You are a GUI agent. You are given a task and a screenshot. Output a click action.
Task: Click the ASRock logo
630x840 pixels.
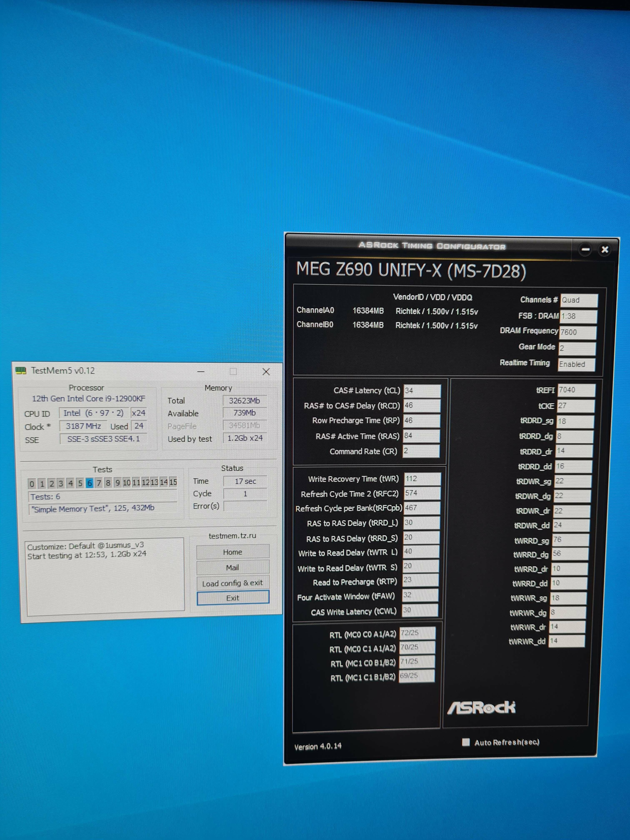[x=481, y=707]
